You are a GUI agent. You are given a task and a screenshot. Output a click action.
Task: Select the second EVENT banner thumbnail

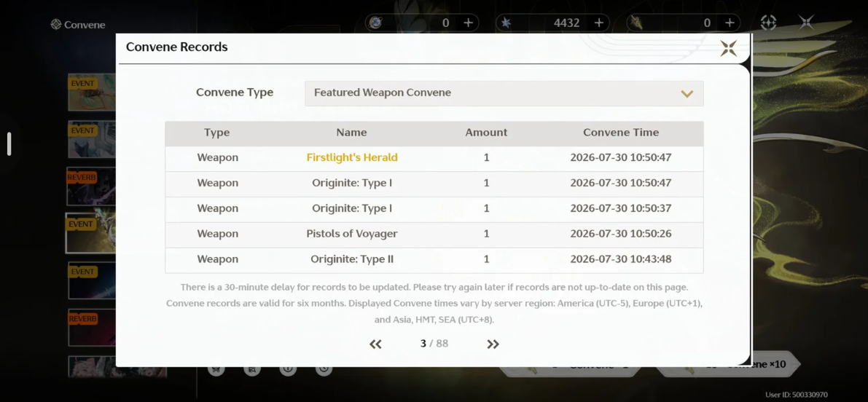coord(91,139)
